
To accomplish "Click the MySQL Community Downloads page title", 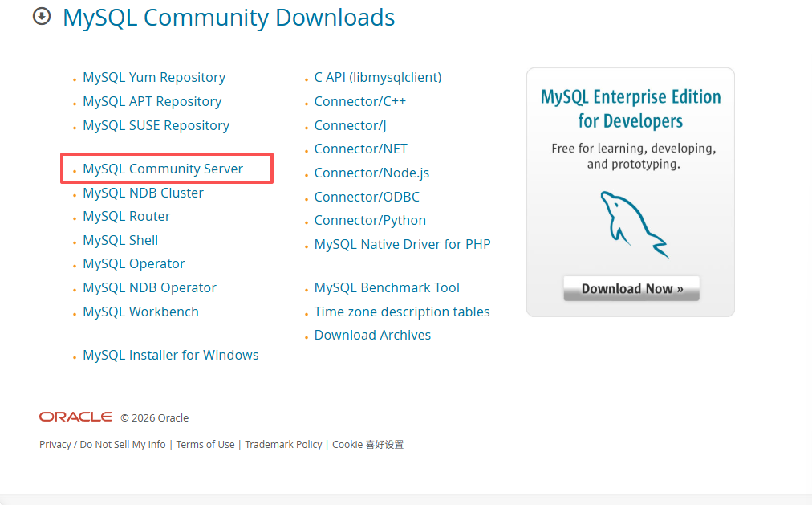I will [x=229, y=18].
